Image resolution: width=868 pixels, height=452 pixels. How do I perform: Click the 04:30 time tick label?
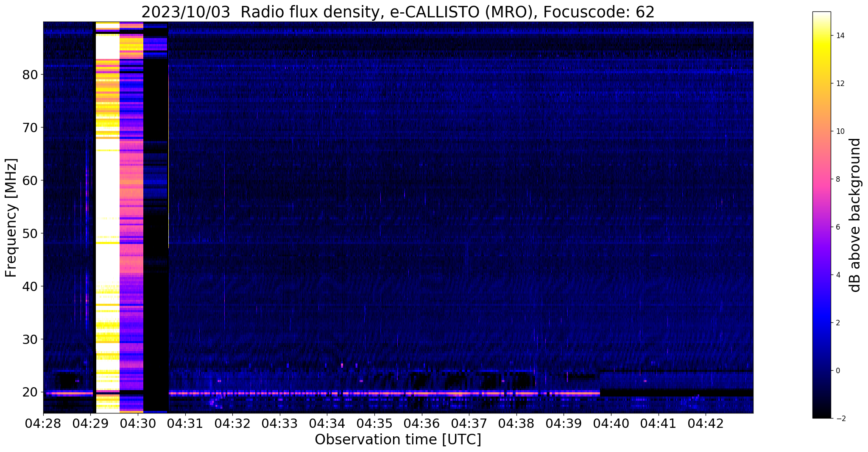pos(138,424)
